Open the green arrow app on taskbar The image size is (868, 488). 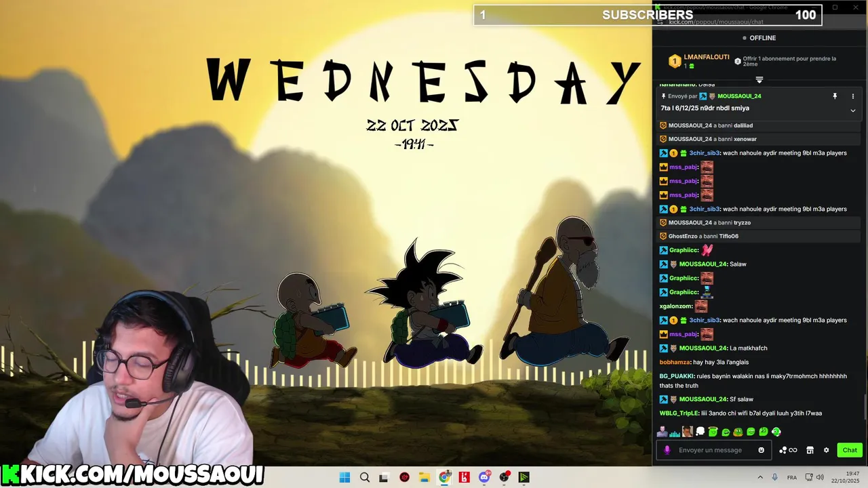(524, 477)
